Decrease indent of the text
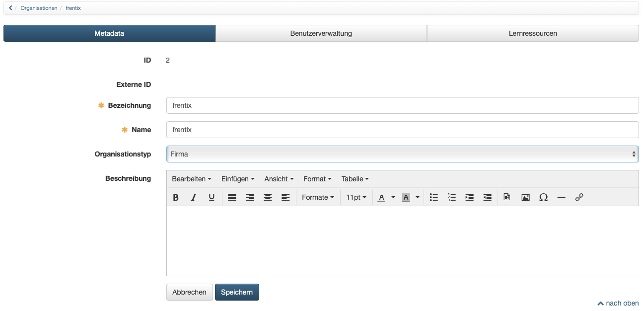Viewport: 644px width, 311px height. pos(488,197)
